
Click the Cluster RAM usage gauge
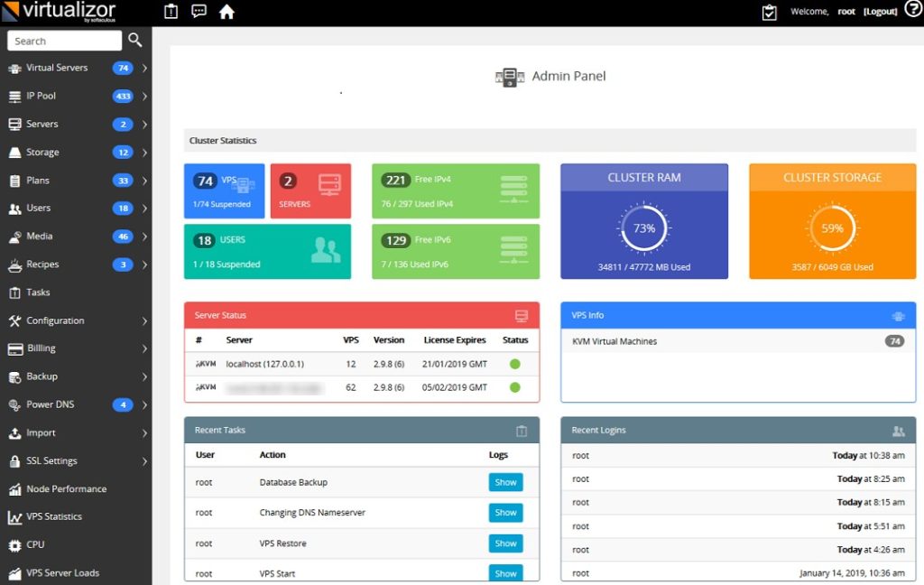[x=643, y=227]
